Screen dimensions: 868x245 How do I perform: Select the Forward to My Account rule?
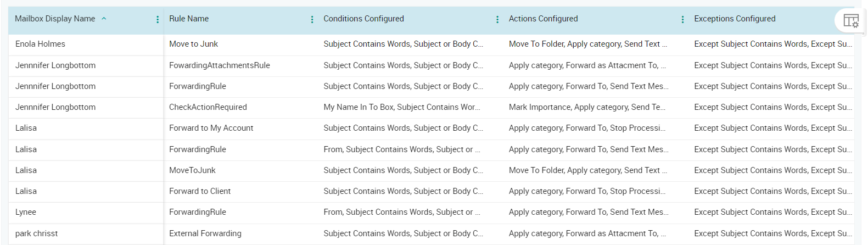[x=211, y=128]
